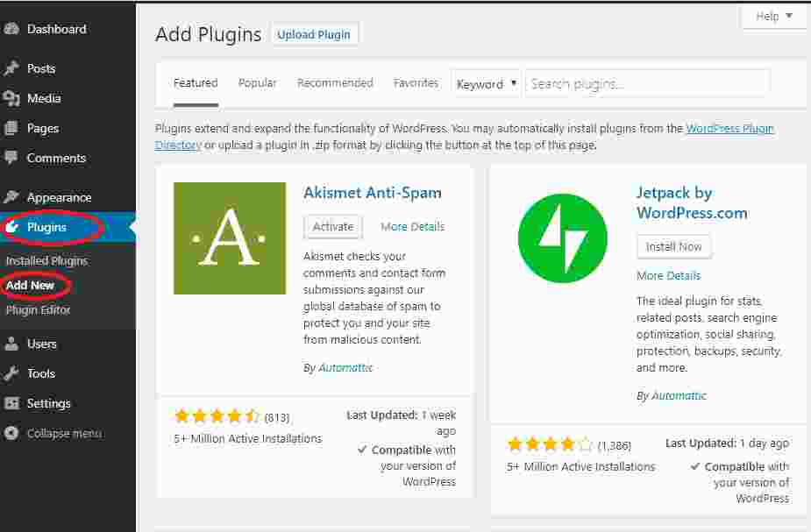Go to Installed Plugins submenu
Screen dimensions: 811x532
click(46, 261)
